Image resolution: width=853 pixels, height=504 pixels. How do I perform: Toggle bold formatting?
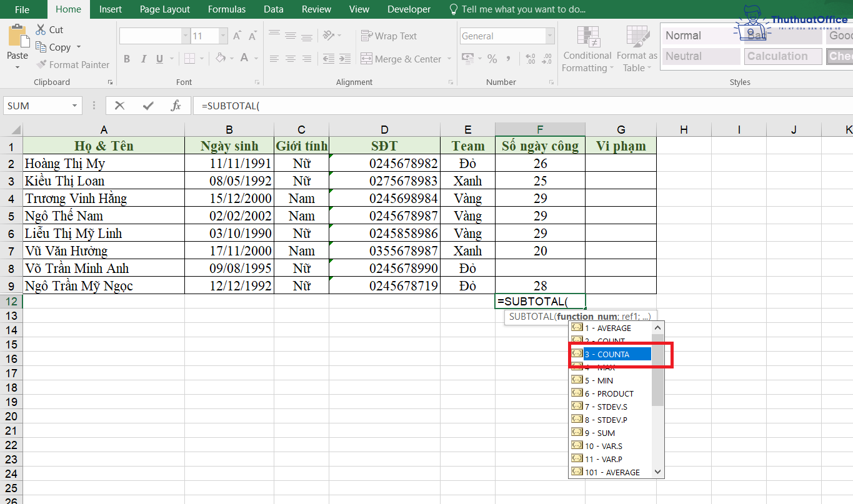click(127, 58)
